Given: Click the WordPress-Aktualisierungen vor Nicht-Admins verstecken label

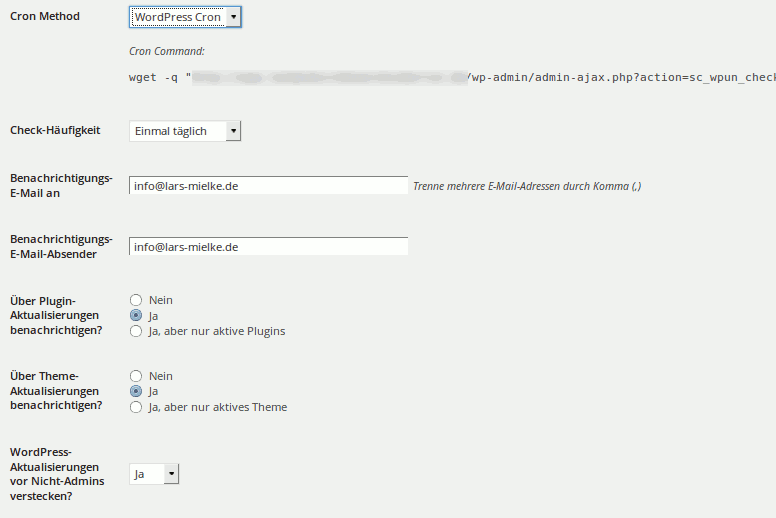Looking at the screenshot, I should coord(55,474).
